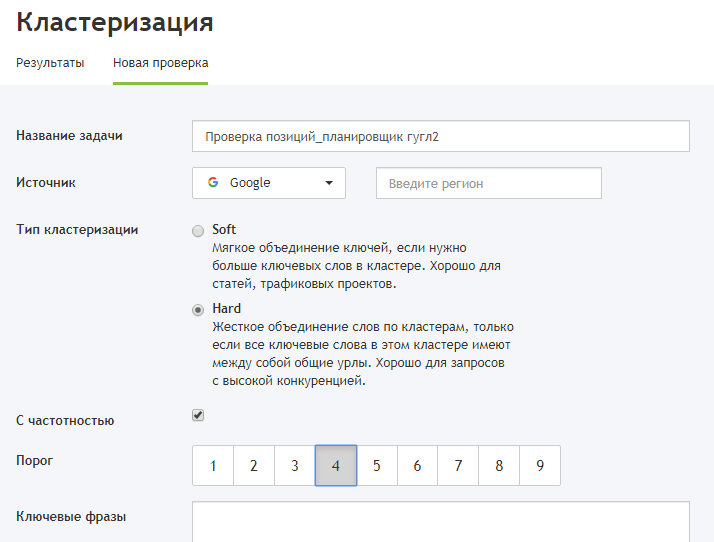Select threshold value 4
The height and width of the screenshot is (542, 714).
tap(336, 466)
